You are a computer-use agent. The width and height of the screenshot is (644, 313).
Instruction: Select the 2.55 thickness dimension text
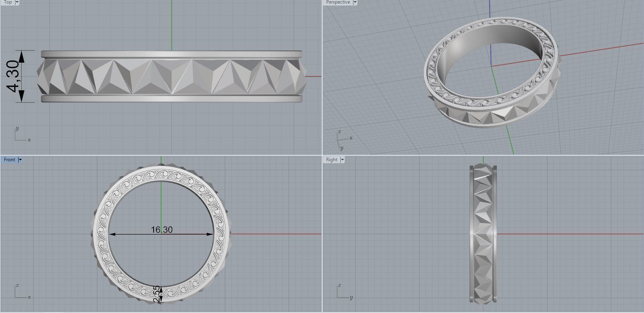(x=157, y=294)
